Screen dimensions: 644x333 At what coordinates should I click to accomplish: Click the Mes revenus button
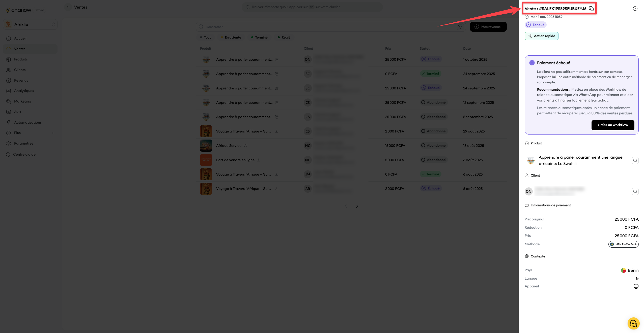[488, 27]
